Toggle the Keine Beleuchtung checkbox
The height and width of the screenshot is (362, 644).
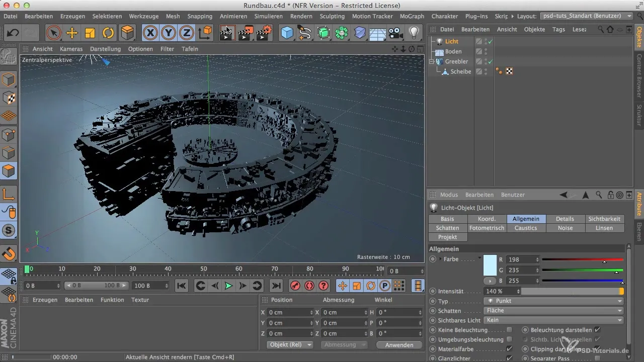click(510, 330)
